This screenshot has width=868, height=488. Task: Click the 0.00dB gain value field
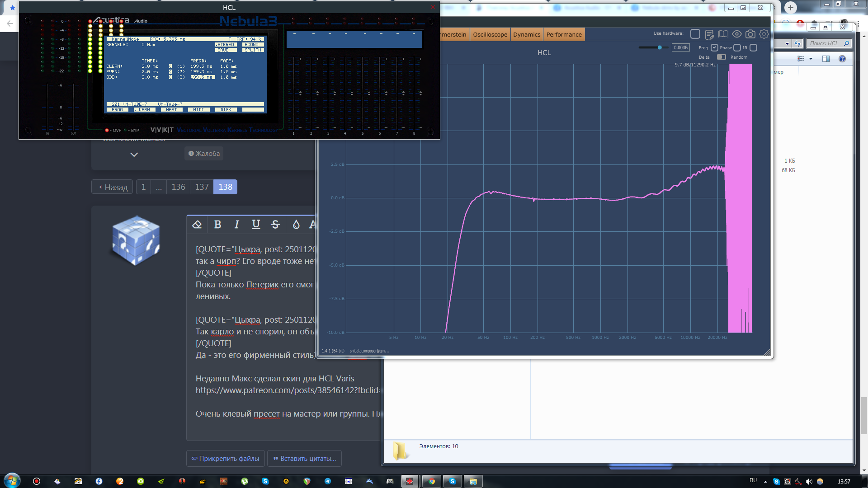680,47
